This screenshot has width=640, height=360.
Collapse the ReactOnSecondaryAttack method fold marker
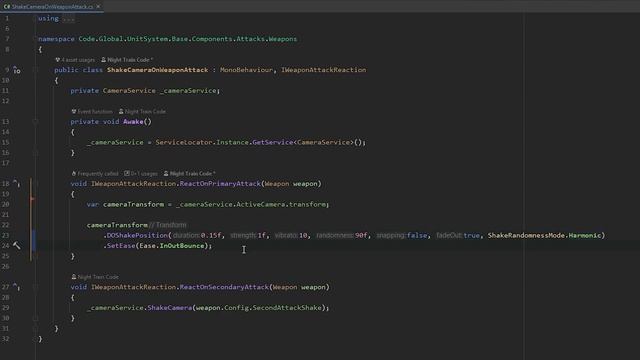coord(35,287)
